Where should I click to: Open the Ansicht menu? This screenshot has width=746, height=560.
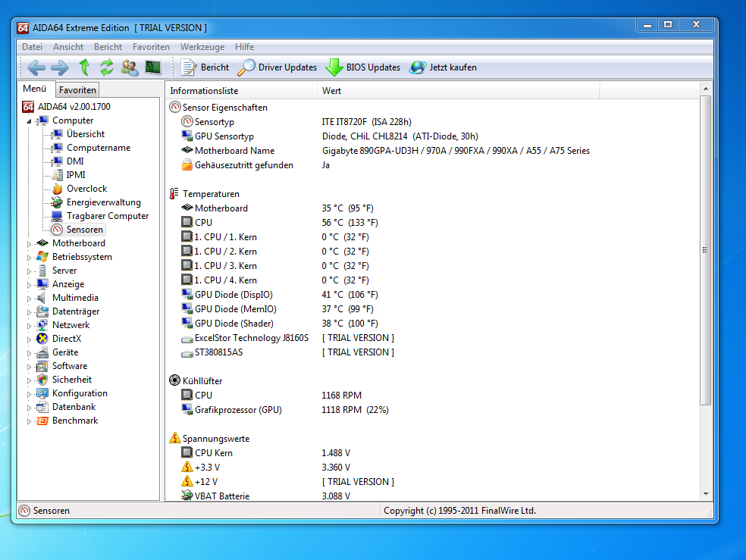tap(68, 46)
